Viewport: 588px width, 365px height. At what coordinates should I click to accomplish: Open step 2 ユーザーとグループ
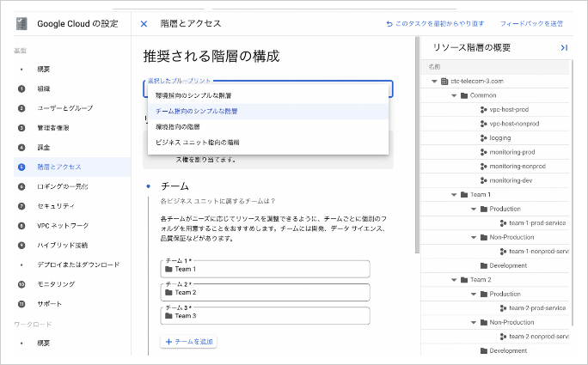click(x=72, y=108)
